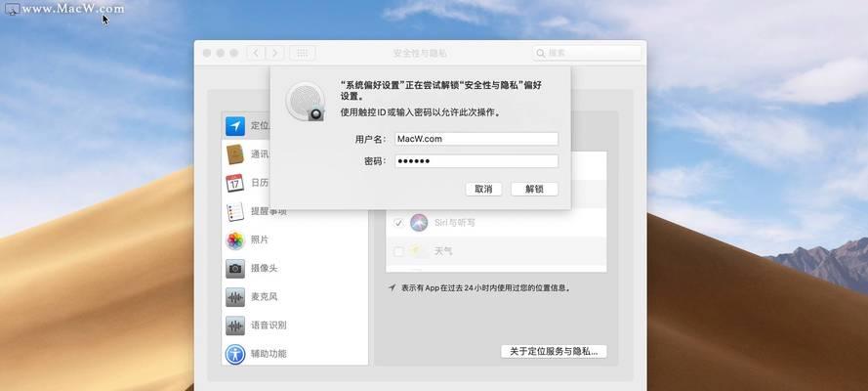Go forward with the right chevron button

pyautogui.click(x=274, y=53)
